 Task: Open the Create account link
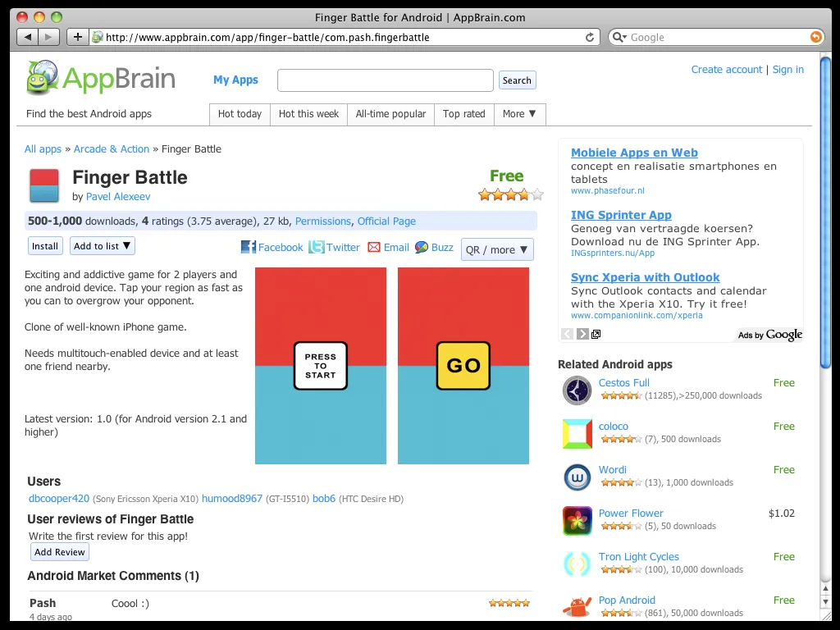pos(727,70)
